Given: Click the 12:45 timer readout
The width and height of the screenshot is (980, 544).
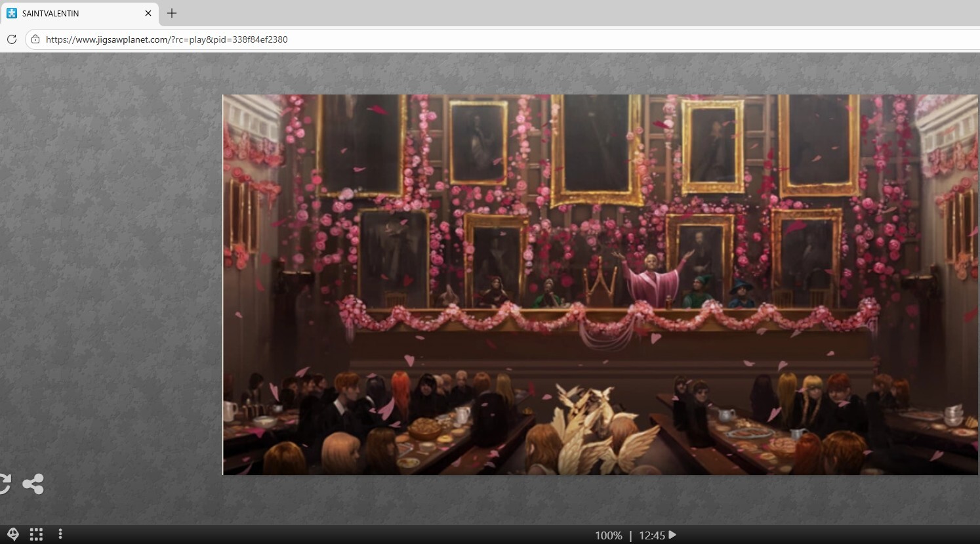Looking at the screenshot, I should (x=652, y=535).
